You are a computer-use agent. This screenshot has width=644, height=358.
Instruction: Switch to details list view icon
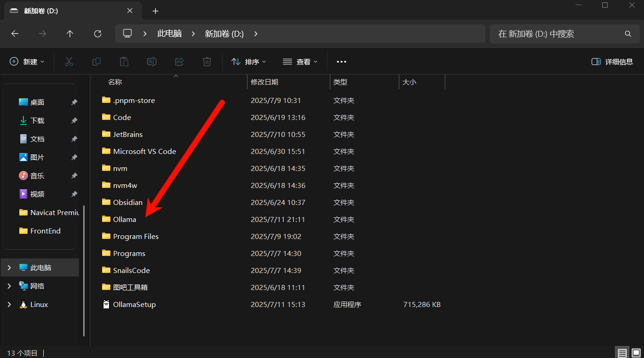tap(622, 353)
